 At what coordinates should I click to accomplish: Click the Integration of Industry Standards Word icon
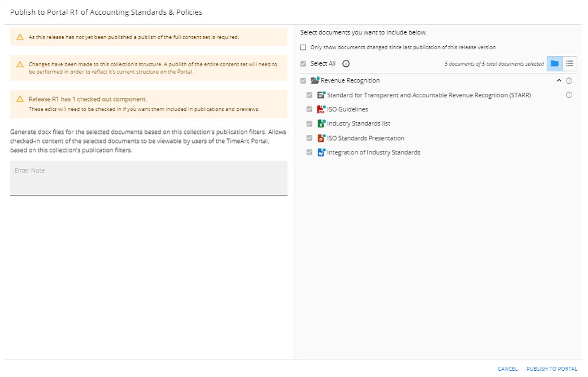click(x=321, y=153)
